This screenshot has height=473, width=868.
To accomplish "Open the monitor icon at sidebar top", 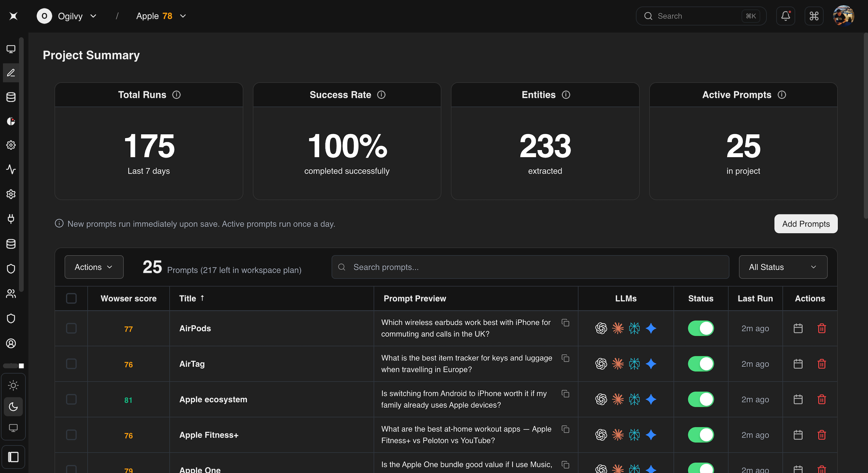I will [11, 49].
